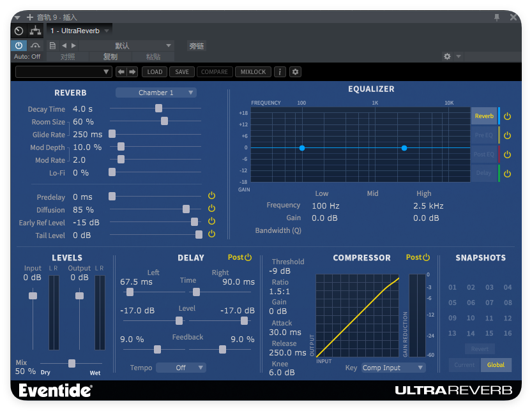
Task: Select snapshot slot 16
Action: point(508,333)
